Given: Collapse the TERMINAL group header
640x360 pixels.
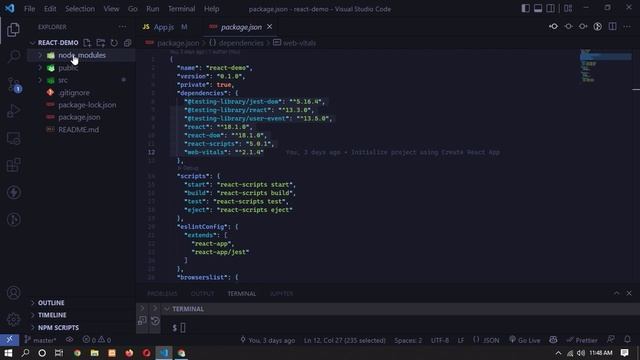Looking at the screenshot, I should tap(166, 309).
